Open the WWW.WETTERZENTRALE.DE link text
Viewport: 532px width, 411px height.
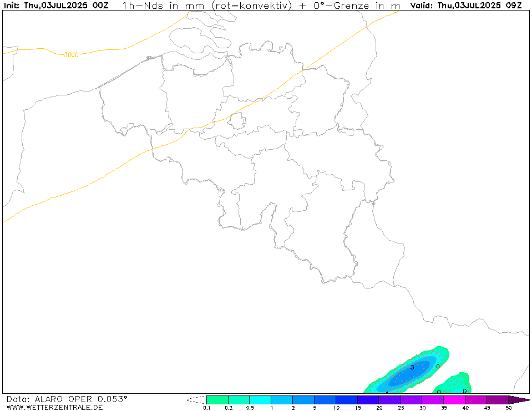click(54, 407)
